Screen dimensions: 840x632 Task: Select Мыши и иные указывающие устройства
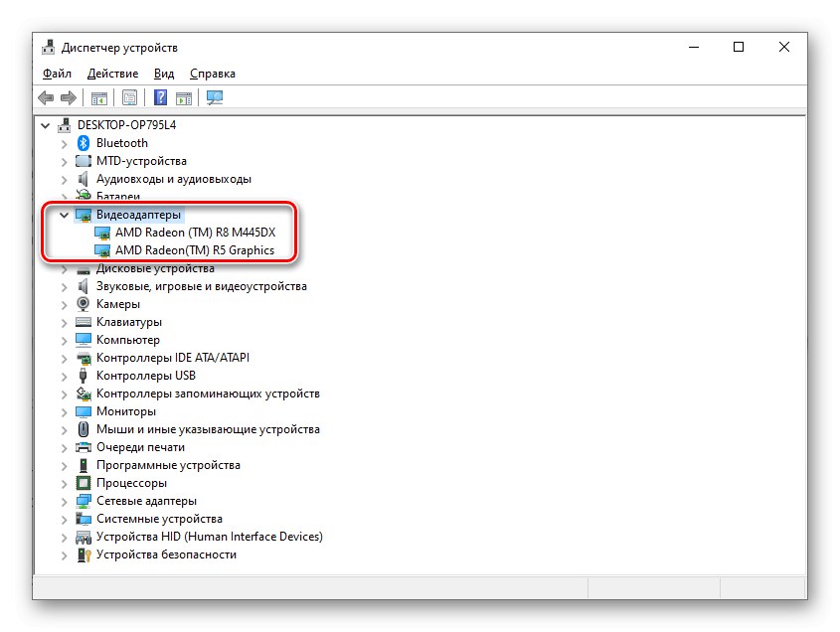point(208,429)
